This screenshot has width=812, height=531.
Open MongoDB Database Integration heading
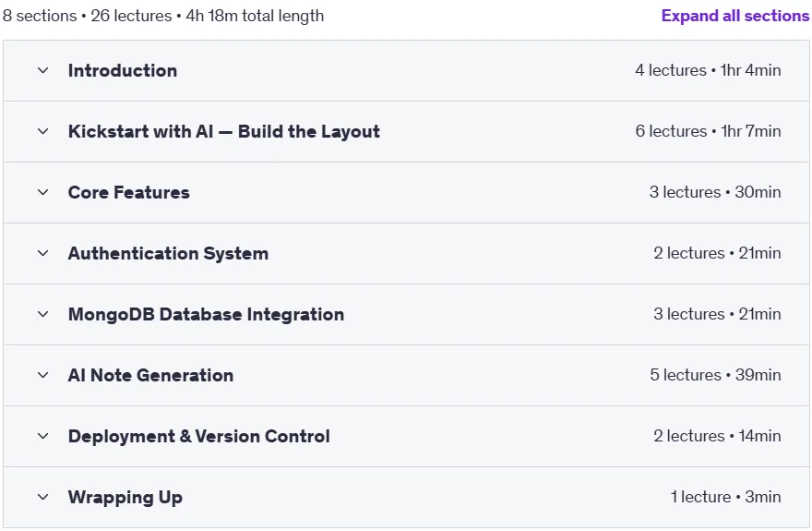coord(206,315)
